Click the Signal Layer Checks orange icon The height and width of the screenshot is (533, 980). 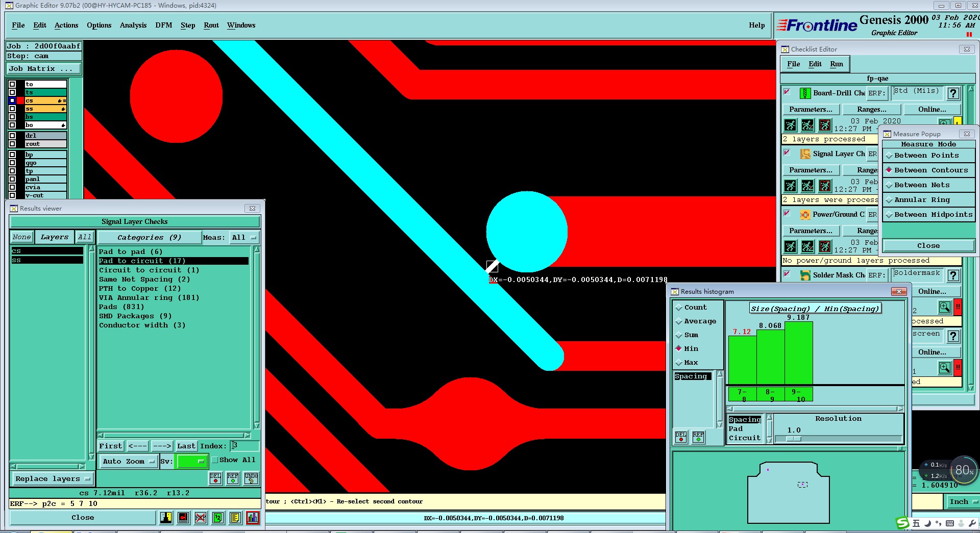805,154
